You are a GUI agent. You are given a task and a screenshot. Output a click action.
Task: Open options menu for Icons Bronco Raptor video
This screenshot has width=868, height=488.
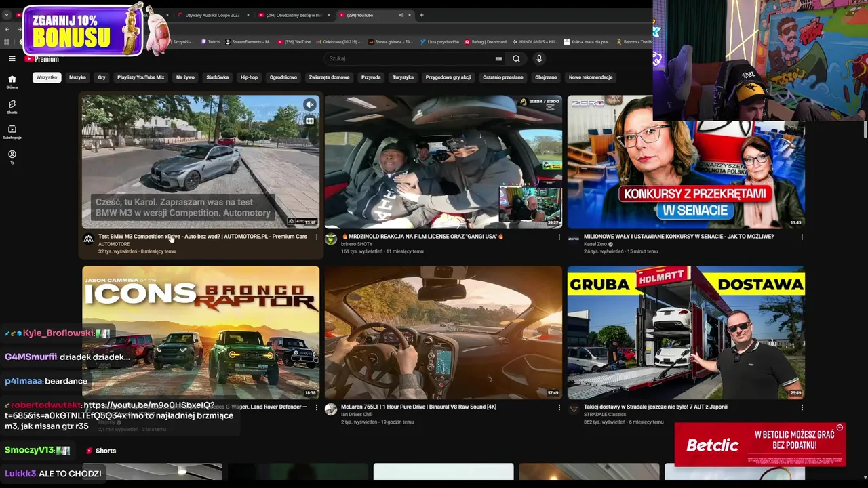(x=316, y=407)
